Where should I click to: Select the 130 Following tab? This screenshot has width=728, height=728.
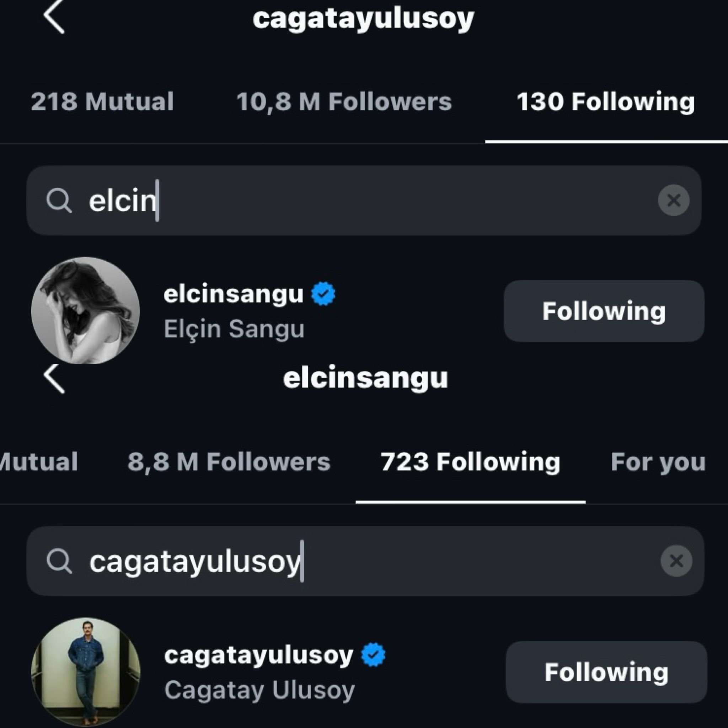pyautogui.click(x=605, y=102)
